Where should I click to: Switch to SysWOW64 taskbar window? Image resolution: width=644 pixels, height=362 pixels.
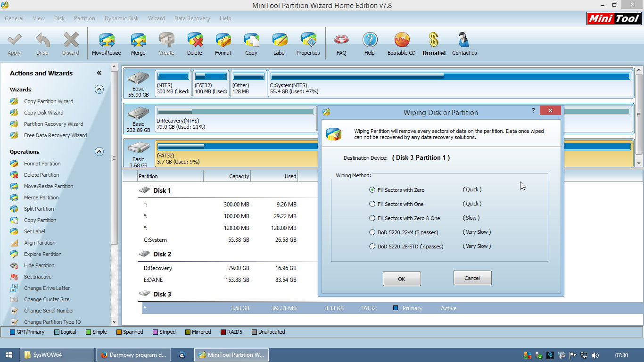(x=58, y=355)
